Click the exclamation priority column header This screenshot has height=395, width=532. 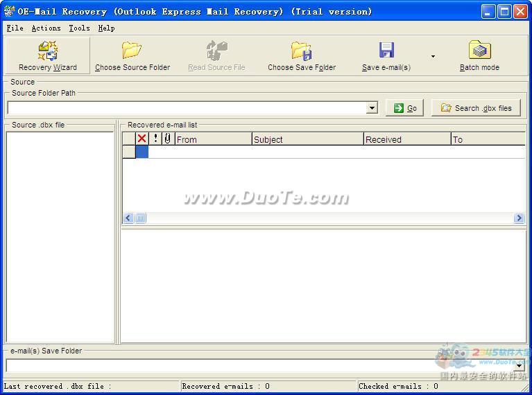coord(155,139)
